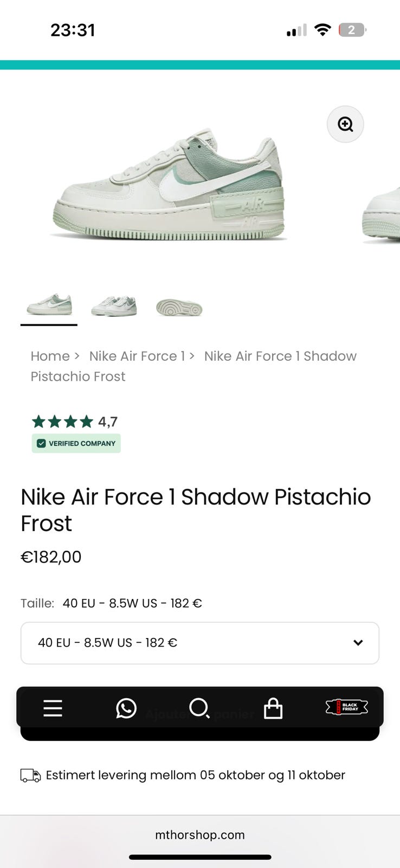Tap the search magnifier in bottom bar
This screenshot has width=400, height=868.
coord(199,708)
